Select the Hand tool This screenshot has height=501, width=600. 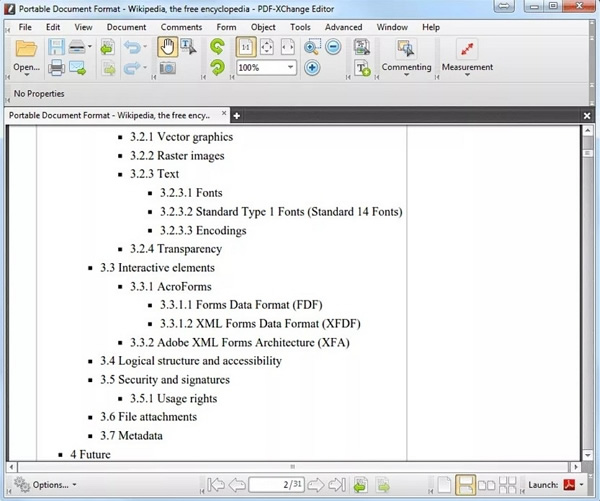[167, 47]
